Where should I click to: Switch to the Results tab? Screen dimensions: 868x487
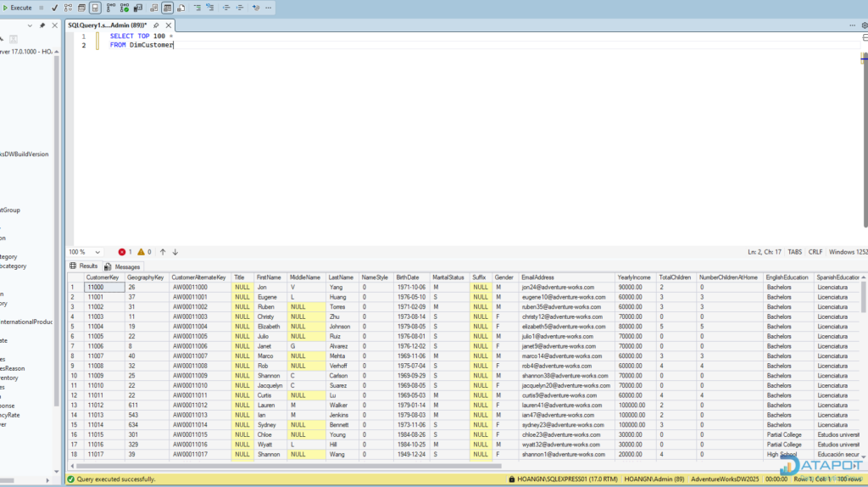point(84,266)
